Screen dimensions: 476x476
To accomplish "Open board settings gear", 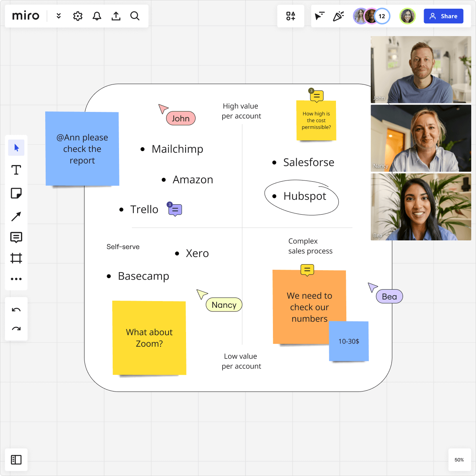I will coord(78,16).
